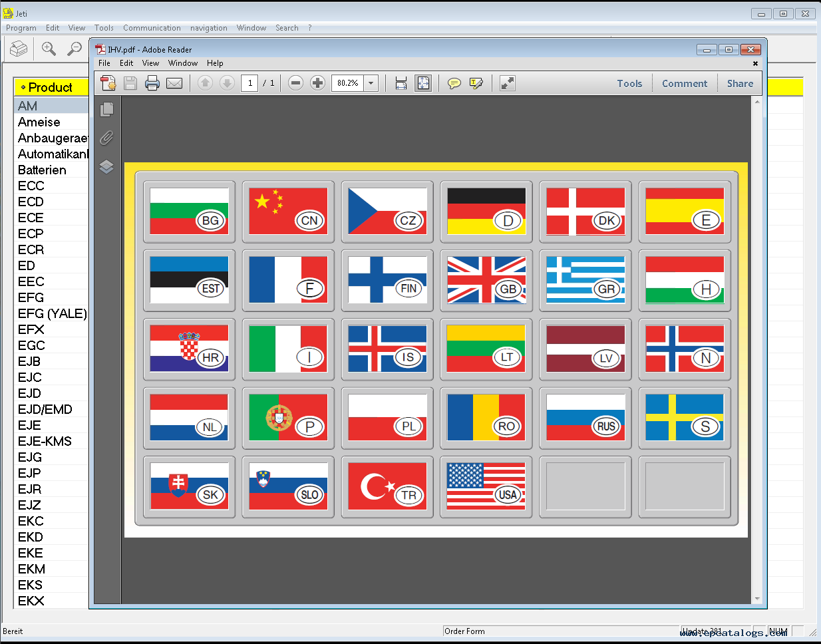Select Batterien in the Product list
This screenshot has width=821, height=644.
[51, 170]
